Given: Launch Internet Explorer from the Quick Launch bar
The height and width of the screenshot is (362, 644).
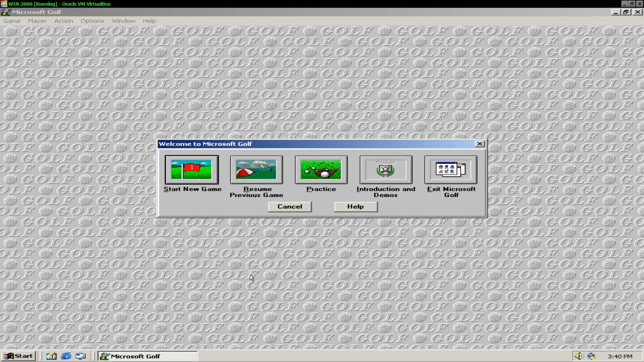Looking at the screenshot, I should [66, 356].
